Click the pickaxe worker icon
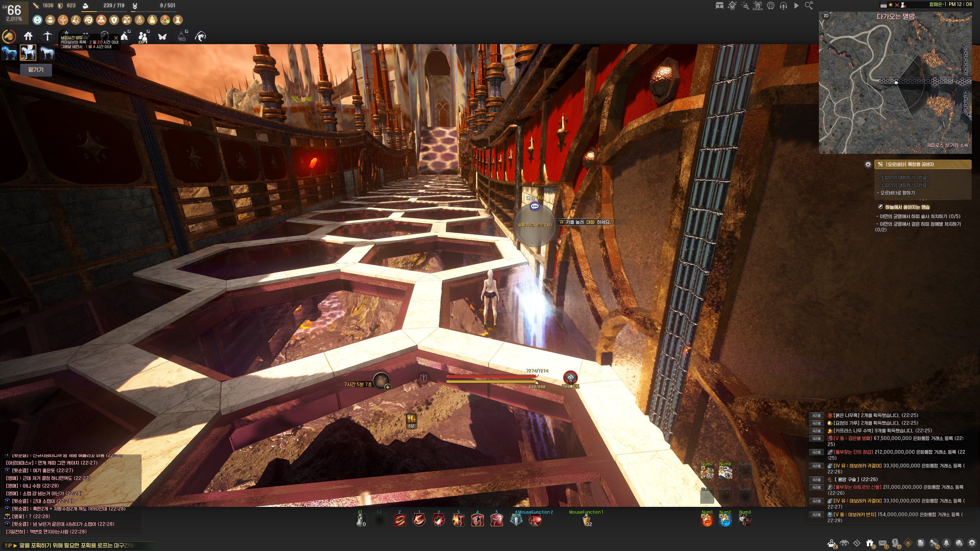Image resolution: width=980 pixels, height=551 pixels. (47, 36)
